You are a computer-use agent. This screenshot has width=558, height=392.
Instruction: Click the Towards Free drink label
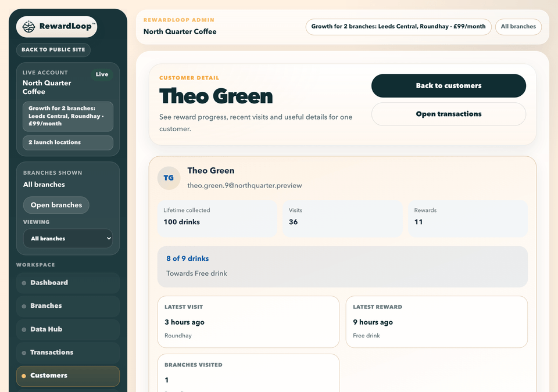[x=196, y=274]
